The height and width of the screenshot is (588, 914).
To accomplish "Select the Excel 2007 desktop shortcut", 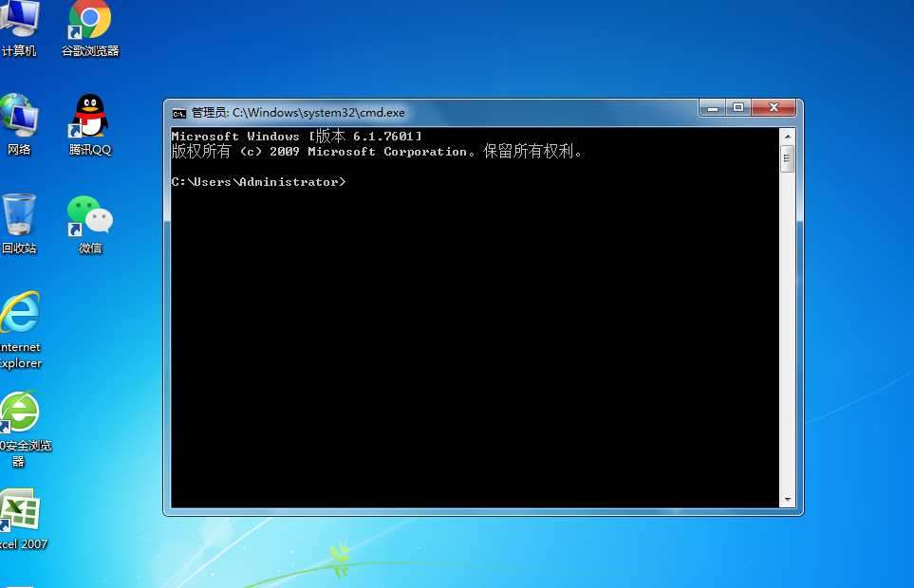I will [22, 519].
